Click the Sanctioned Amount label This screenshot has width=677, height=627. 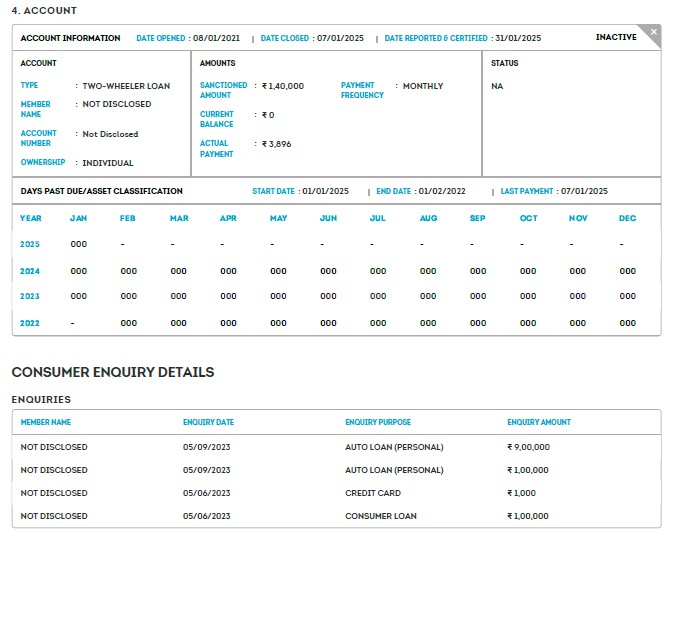pyautogui.click(x=223, y=90)
